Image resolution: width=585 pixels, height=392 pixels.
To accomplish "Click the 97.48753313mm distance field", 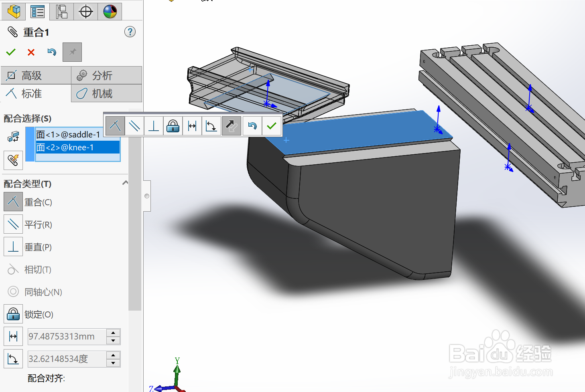I will (67, 337).
